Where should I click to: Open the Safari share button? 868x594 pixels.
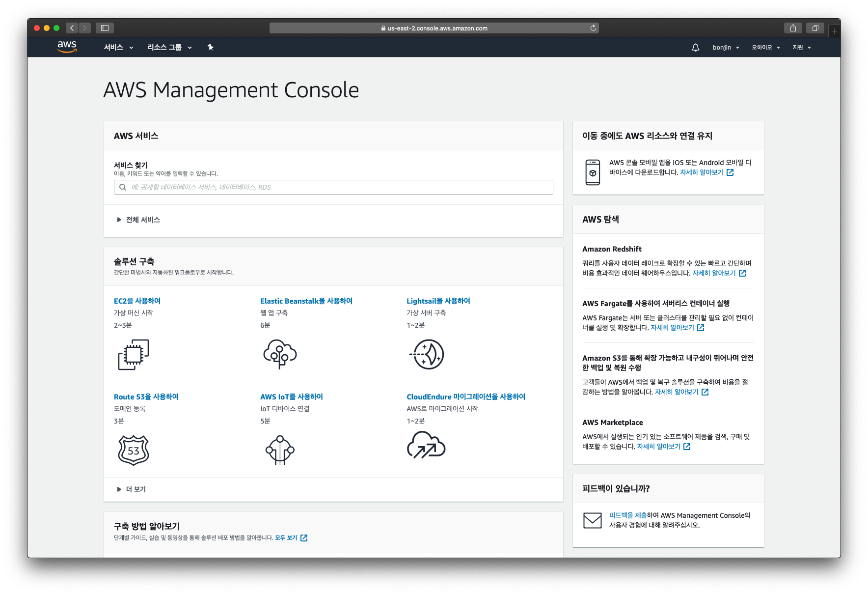[793, 28]
